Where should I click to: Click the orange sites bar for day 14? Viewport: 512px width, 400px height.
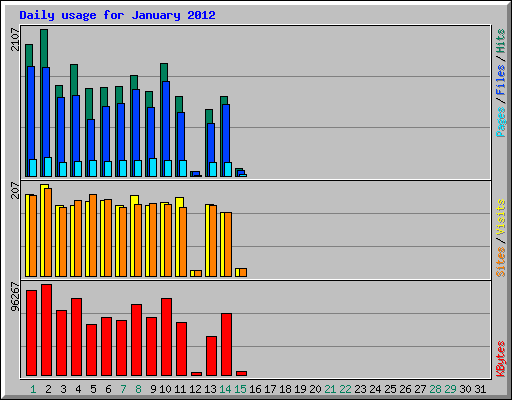228,244
